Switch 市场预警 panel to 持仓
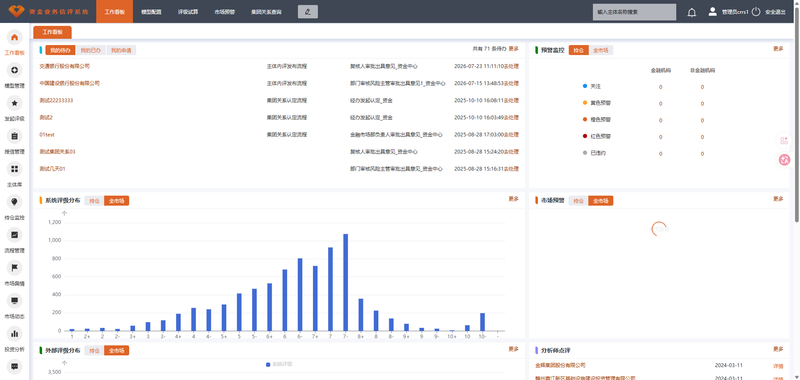Viewport: 800px width, 380px height. coord(578,200)
